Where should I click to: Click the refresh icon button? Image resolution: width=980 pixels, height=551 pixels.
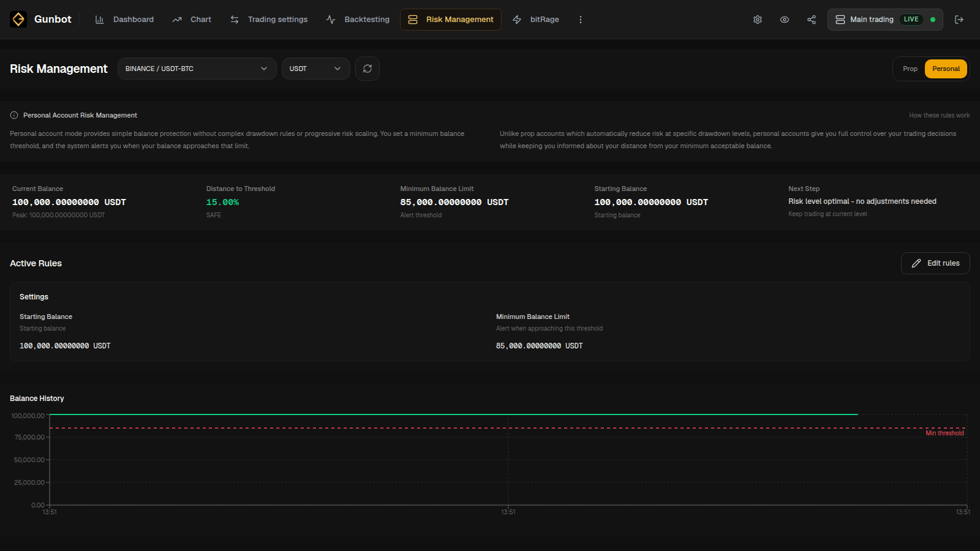coord(367,69)
